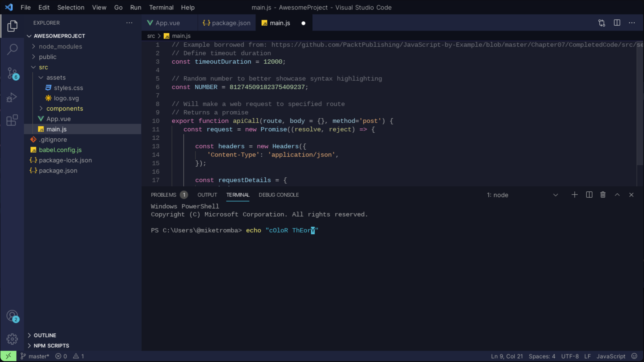This screenshot has height=362, width=644.
Task: Expand the NPM SCRIPTS section
Action: (x=51, y=346)
